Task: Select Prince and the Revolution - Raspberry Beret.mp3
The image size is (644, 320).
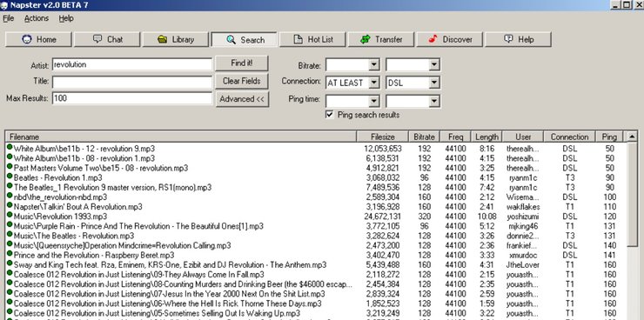Action: click(x=94, y=255)
